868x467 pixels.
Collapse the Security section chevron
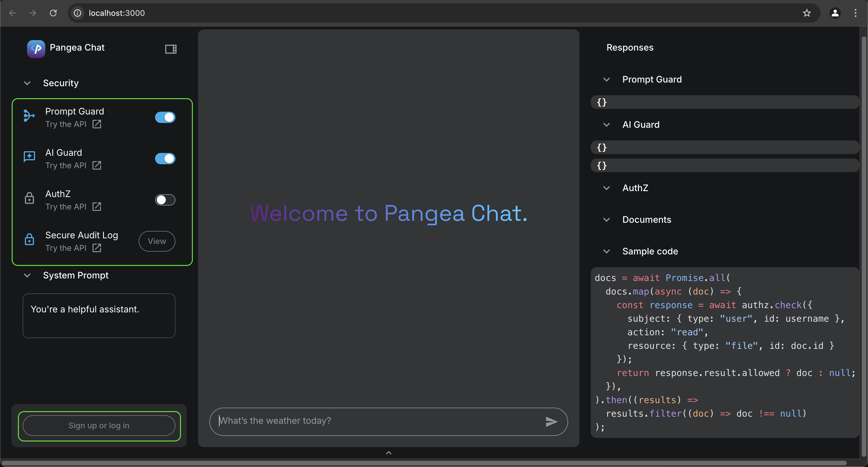coord(27,83)
